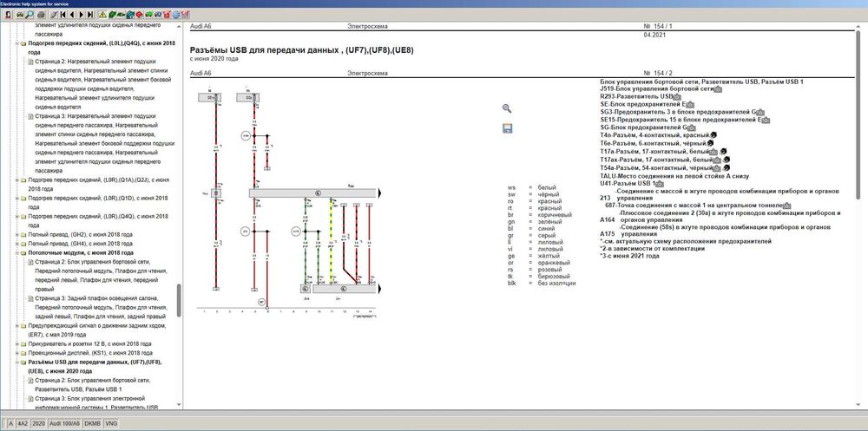Open camera image for J519 control unit

click(718, 88)
